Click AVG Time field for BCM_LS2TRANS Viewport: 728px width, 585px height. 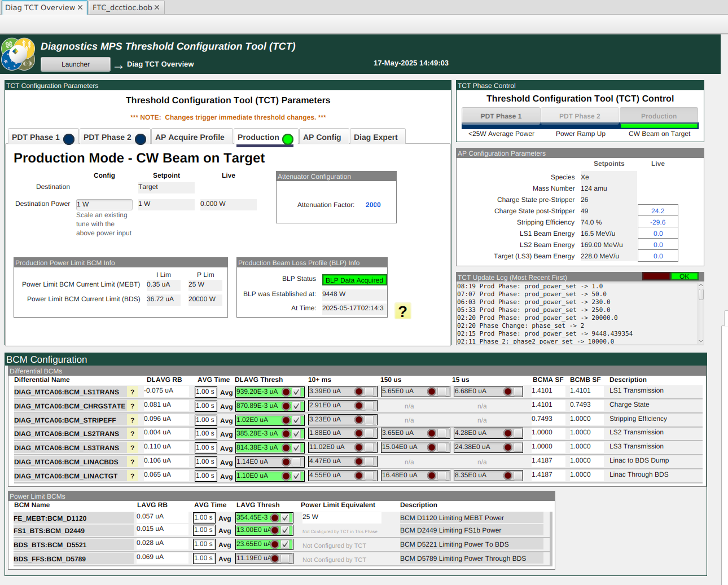205,434
